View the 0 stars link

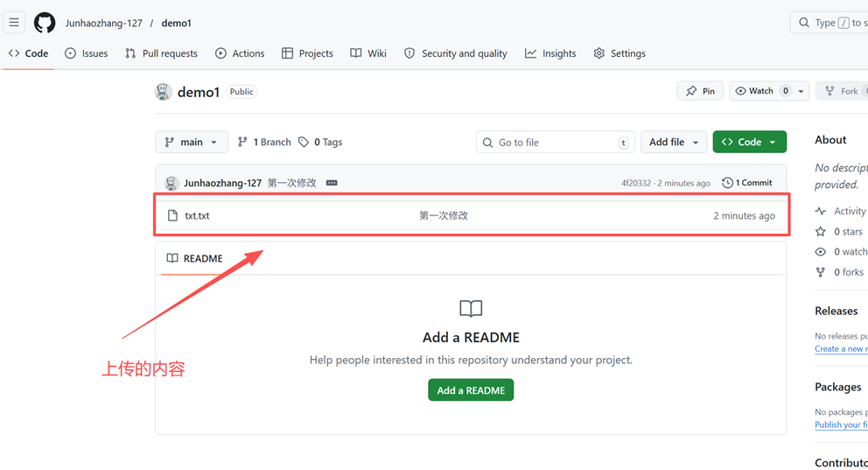tap(848, 231)
